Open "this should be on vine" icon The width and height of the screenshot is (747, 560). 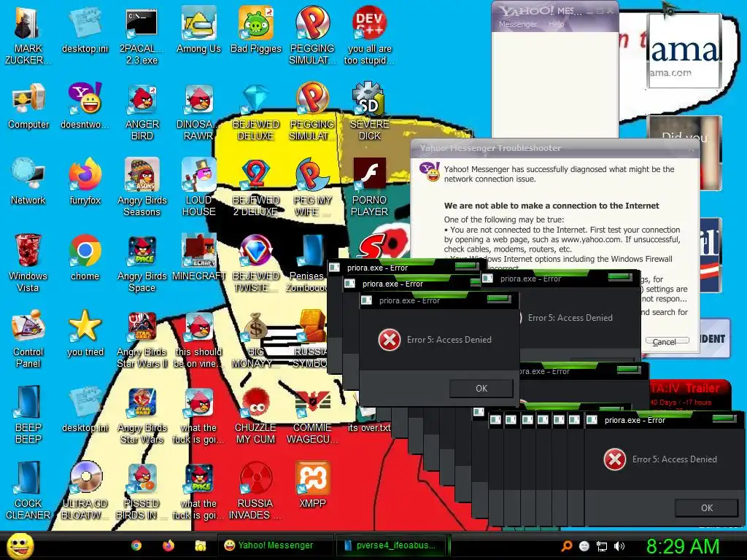pyautogui.click(x=198, y=338)
